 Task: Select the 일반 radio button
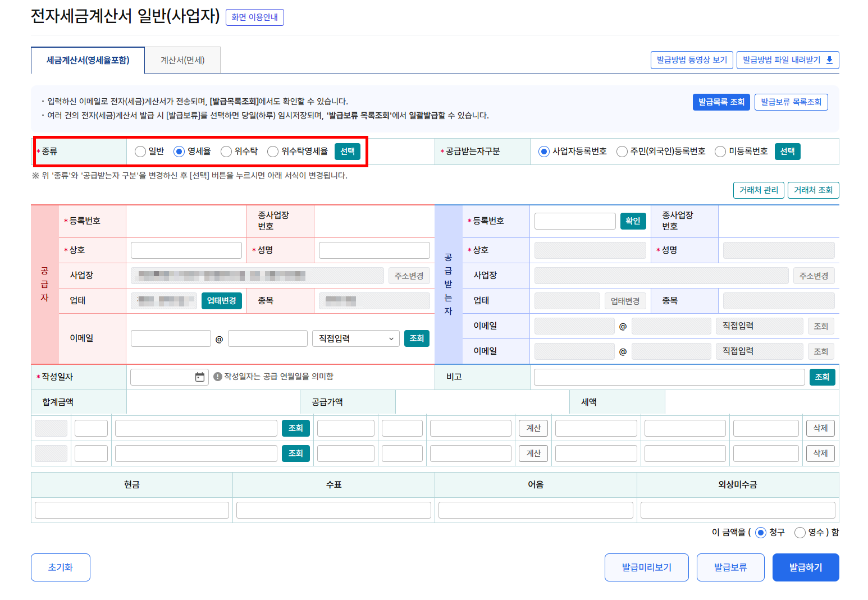pyautogui.click(x=140, y=152)
